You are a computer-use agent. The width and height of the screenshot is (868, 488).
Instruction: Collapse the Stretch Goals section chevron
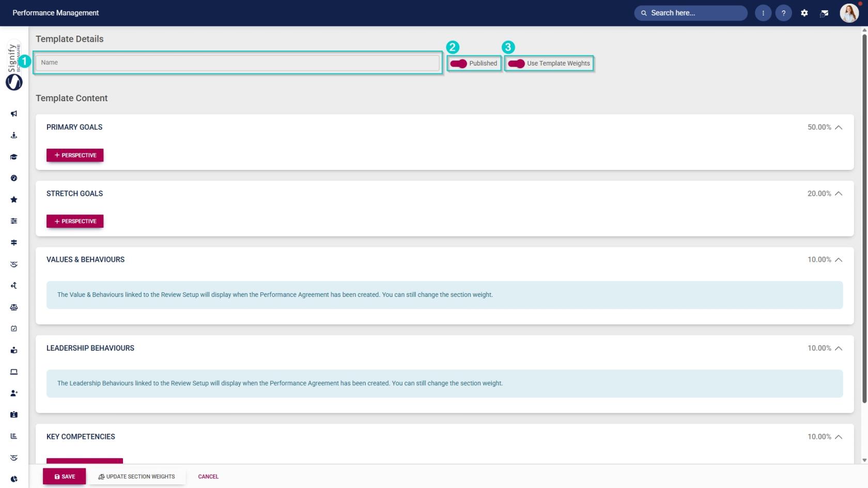point(839,194)
